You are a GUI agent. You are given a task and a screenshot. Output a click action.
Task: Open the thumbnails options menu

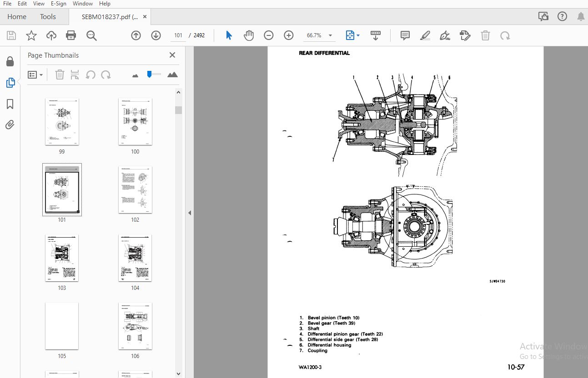pos(35,75)
